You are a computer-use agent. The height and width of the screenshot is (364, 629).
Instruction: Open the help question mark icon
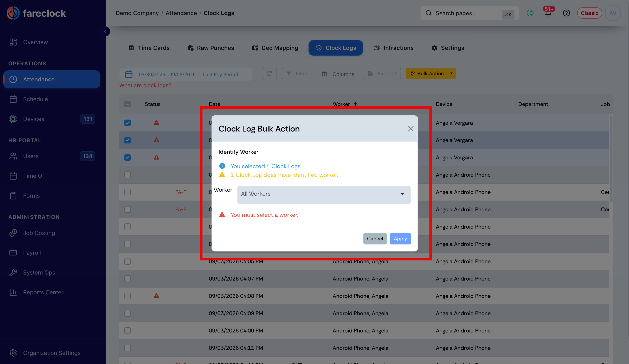click(566, 13)
